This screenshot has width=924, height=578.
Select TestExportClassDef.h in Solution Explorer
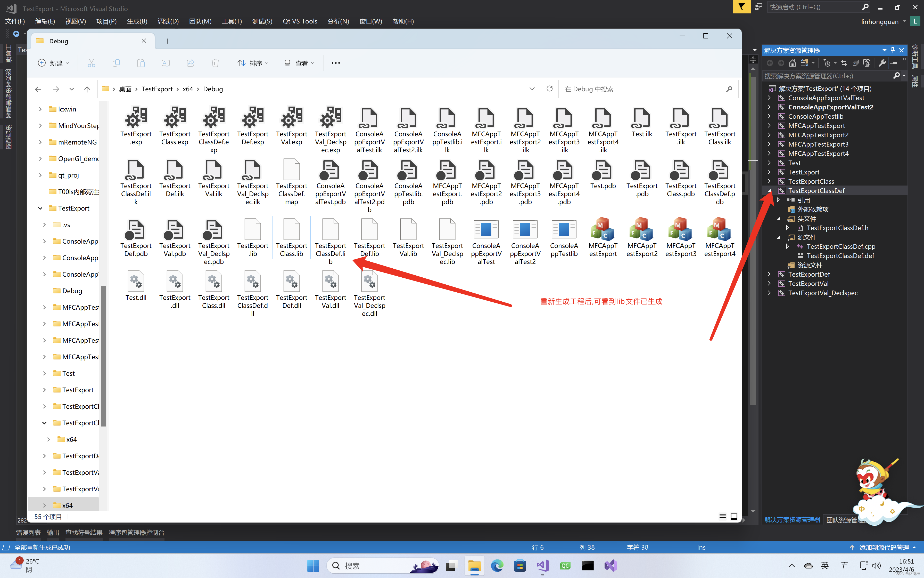pos(837,228)
